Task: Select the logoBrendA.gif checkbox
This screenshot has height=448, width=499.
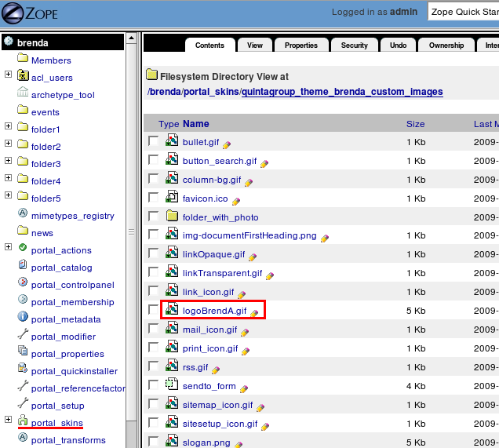Action: 154,309
